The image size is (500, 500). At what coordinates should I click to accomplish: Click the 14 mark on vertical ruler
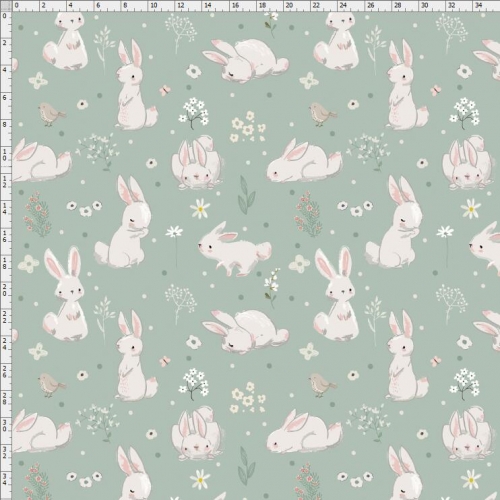5,209
